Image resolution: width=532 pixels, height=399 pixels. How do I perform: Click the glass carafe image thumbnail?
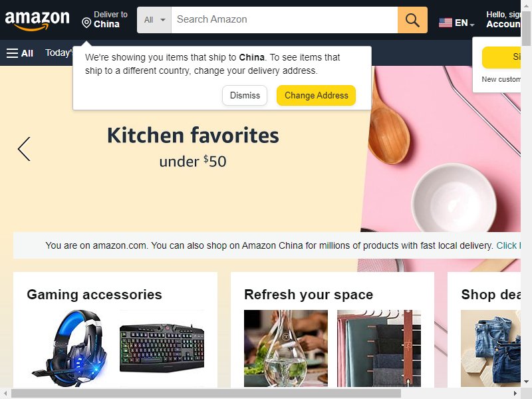[x=286, y=348]
